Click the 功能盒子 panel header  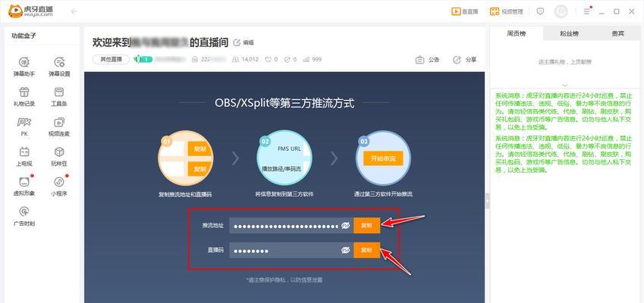pos(24,36)
